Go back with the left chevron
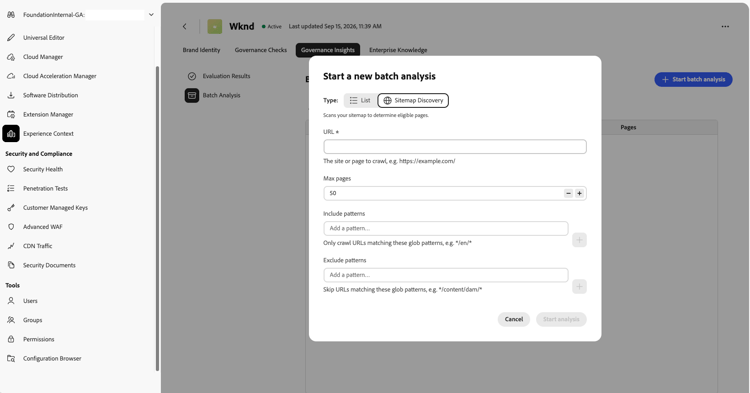 [185, 26]
